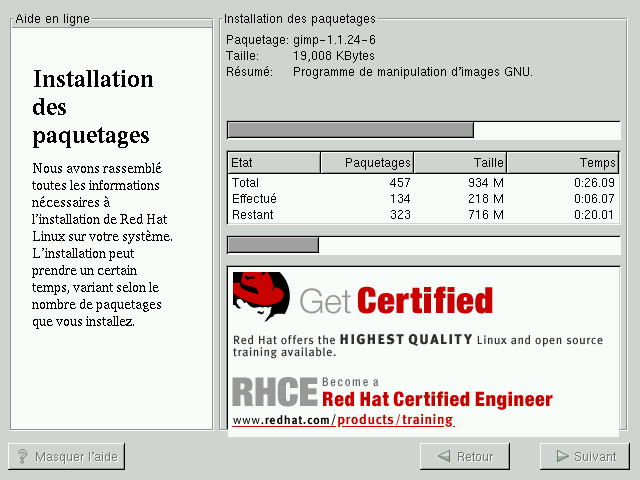Image resolution: width=640 pixels, height=480 pixels.
Task: Select the Restant row in the table
Action: (x=423, y=214)
